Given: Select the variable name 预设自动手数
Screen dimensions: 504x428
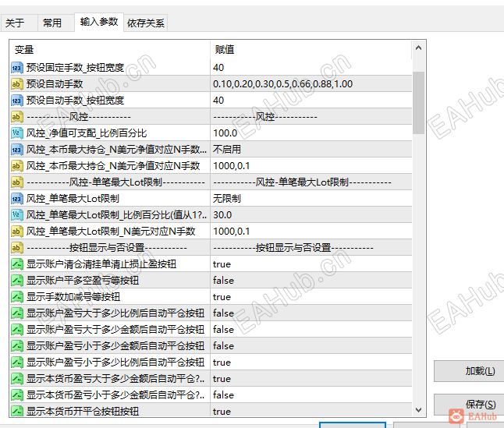Looking at the screenshot, I should point(55,84).
